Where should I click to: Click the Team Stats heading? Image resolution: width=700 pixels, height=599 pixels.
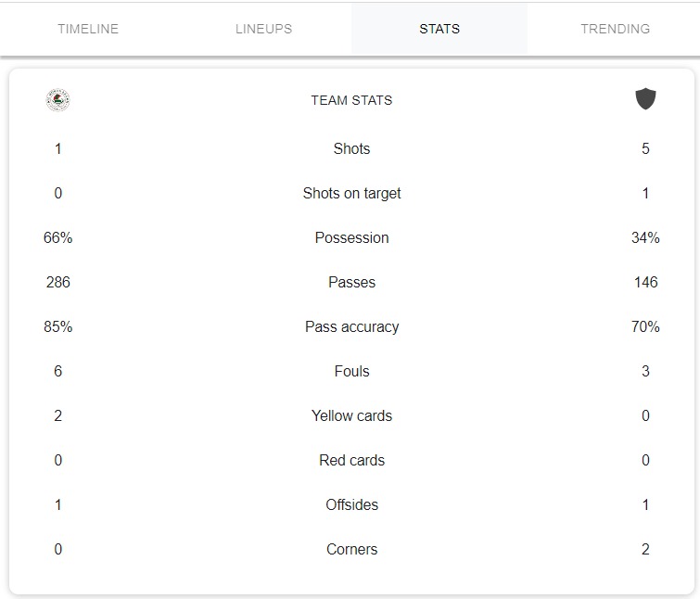[351, 100]
